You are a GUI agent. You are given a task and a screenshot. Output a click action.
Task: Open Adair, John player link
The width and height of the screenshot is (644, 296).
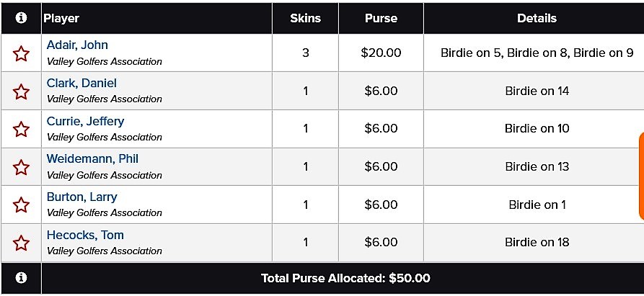click(77, 45)
